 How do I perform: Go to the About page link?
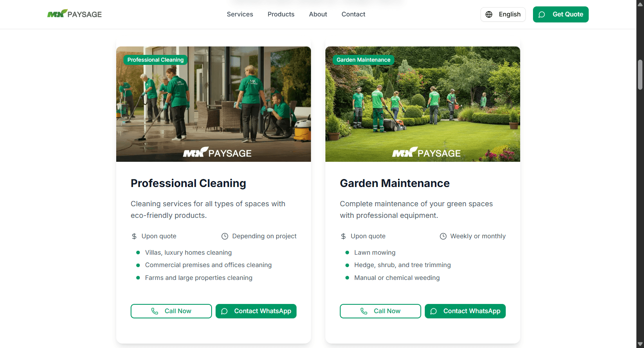318,14
